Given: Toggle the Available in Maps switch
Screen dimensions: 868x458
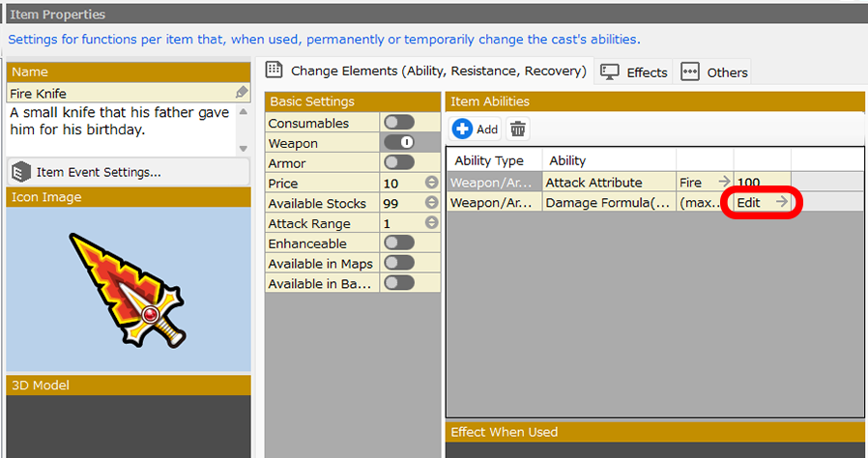Looking at the screenshot, I should (x=398, y=264).
